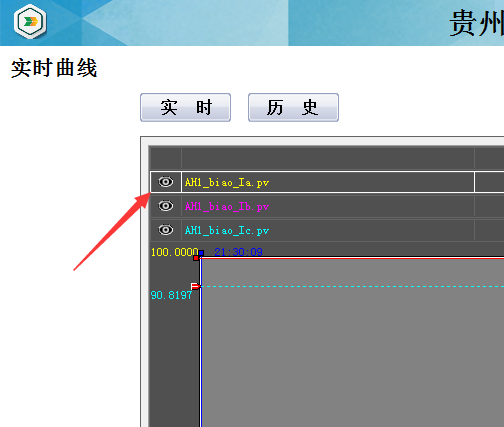Screen dimensions: 504x427
Task: Click the blue 21:30:09 time label
Action: [x=238, y=252]
